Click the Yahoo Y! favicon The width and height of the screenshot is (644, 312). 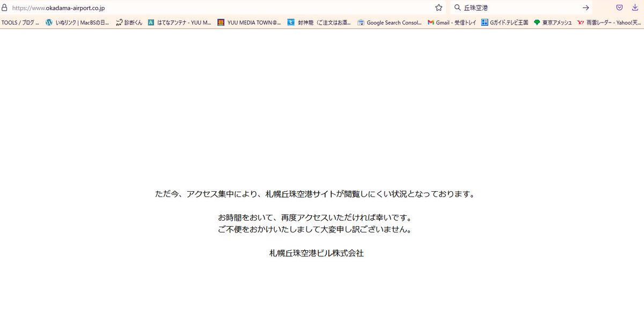click(581, 23)
